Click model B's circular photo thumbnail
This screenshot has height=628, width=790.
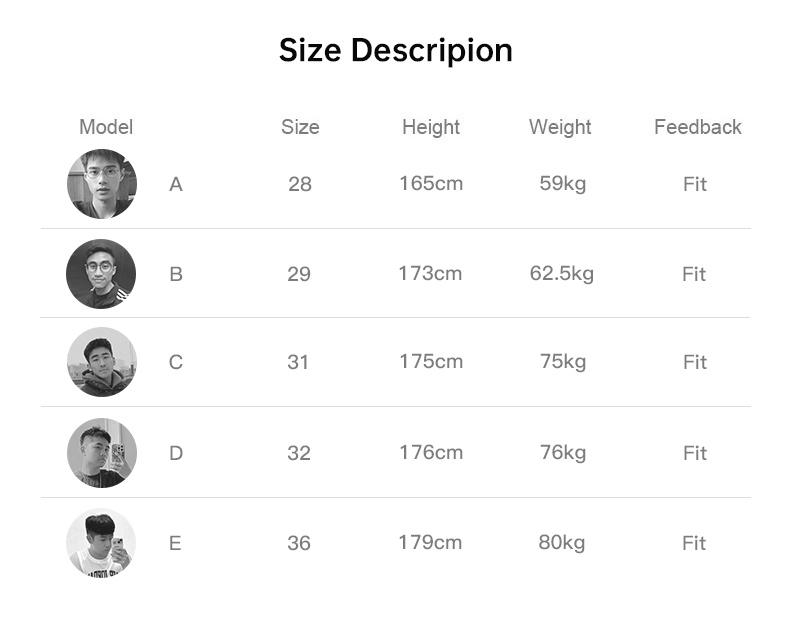tap(101, 274)
